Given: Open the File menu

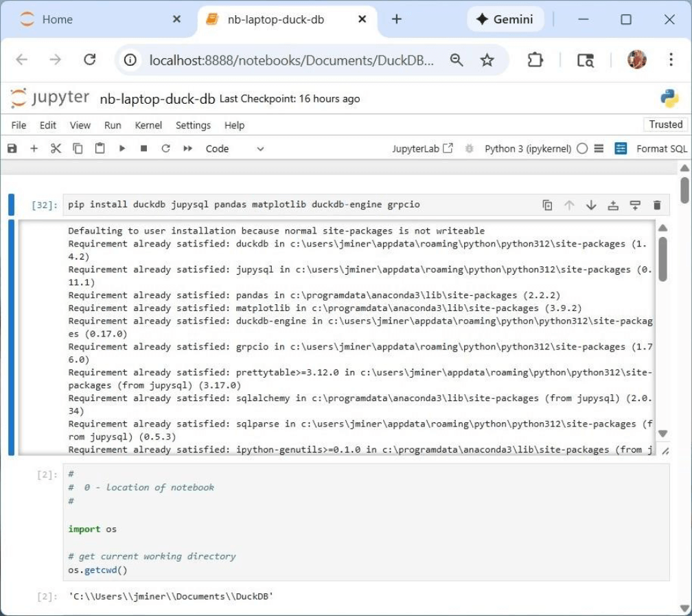Looking at the screenshot, I should tap(19, 126).
